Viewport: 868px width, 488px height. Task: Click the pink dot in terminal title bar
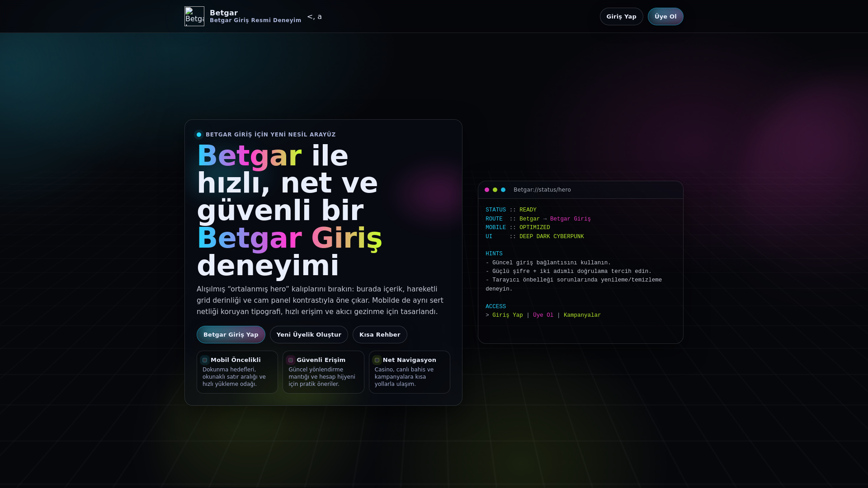click(487, 190)
